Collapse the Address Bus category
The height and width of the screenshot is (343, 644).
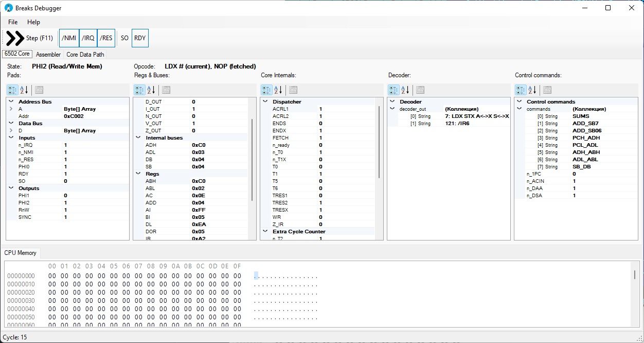pyautogui.click(x=11, y=102)
